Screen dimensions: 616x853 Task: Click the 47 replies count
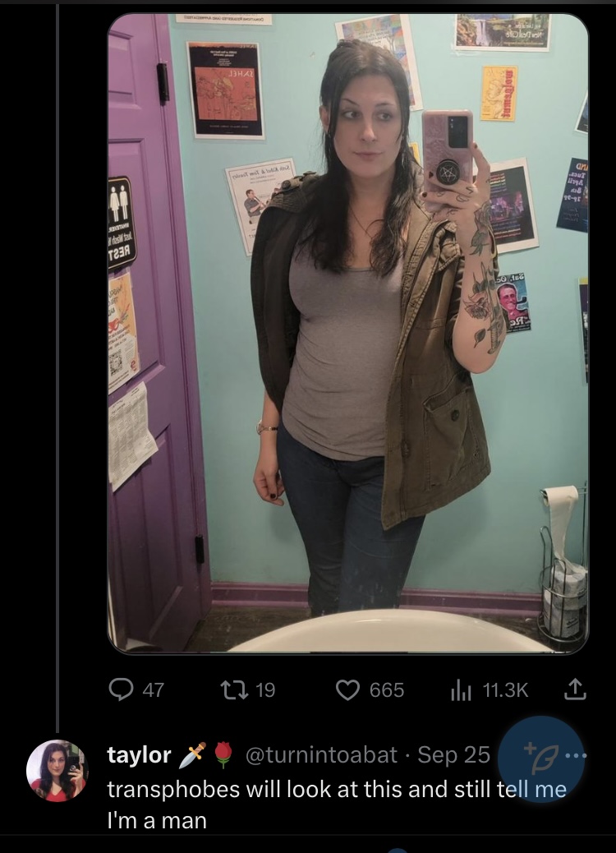coord(154,690)
